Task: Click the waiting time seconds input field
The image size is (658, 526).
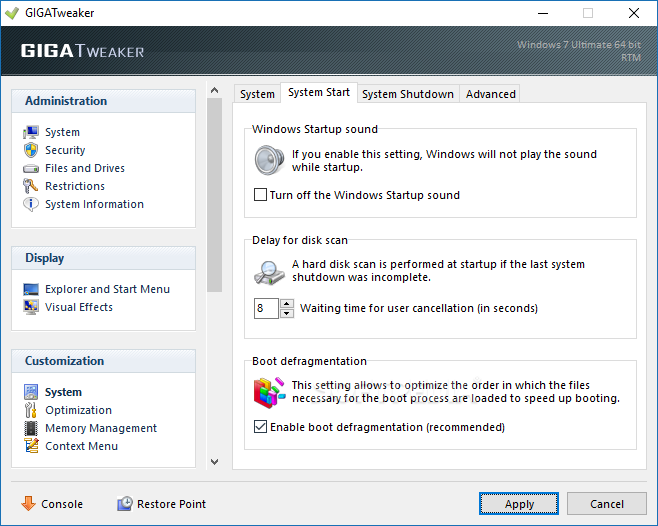Action: (x=266, y=309)
